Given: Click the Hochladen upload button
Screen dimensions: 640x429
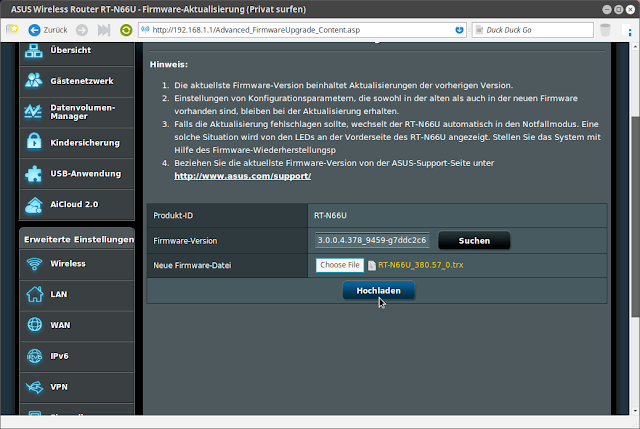Looking at the screenshot, I should (378, 291).
